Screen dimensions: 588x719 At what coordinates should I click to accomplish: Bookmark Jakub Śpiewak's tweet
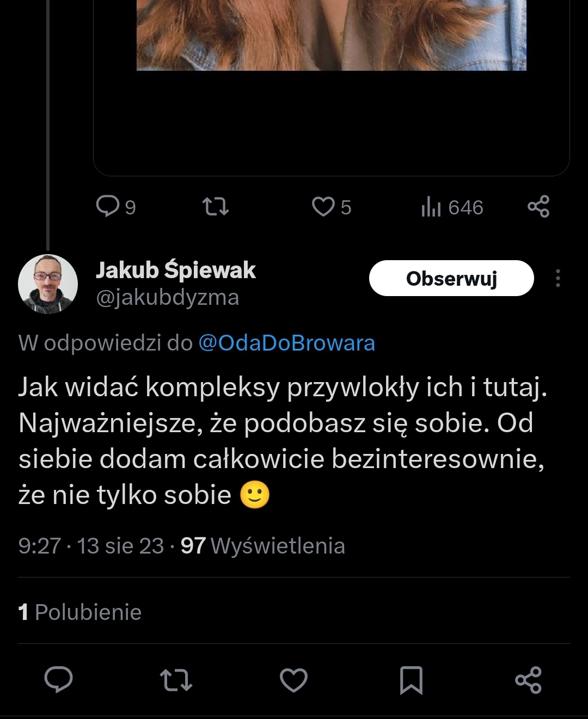point(411,680)
